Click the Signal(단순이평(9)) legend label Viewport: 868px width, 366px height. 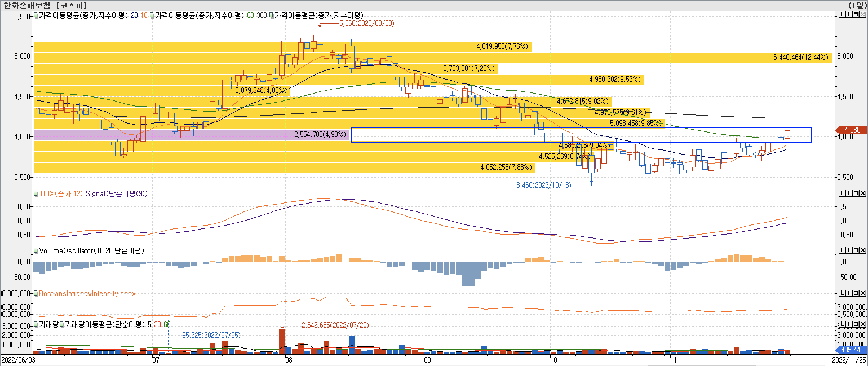116,193
